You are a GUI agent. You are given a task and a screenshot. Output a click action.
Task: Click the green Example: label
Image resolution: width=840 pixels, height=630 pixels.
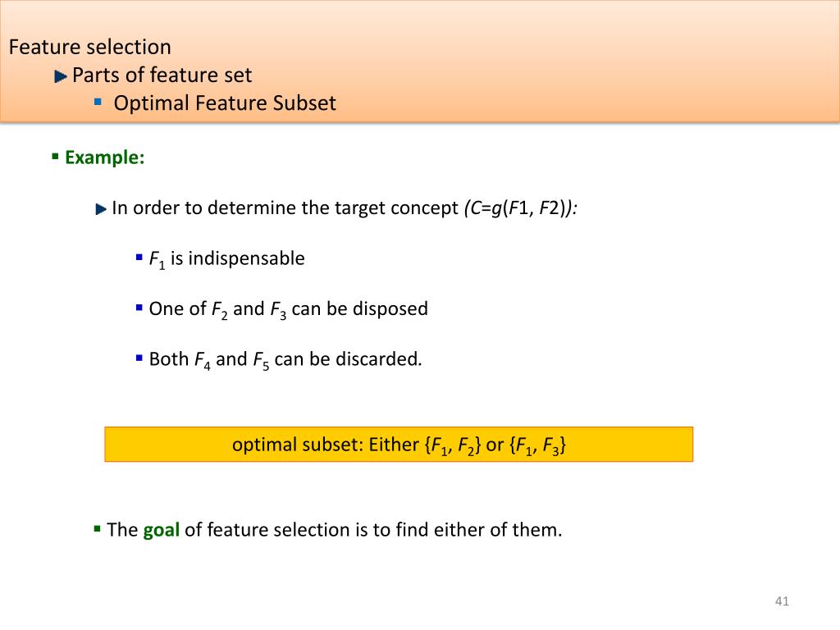pyautogui.click(x=105, y=157)
